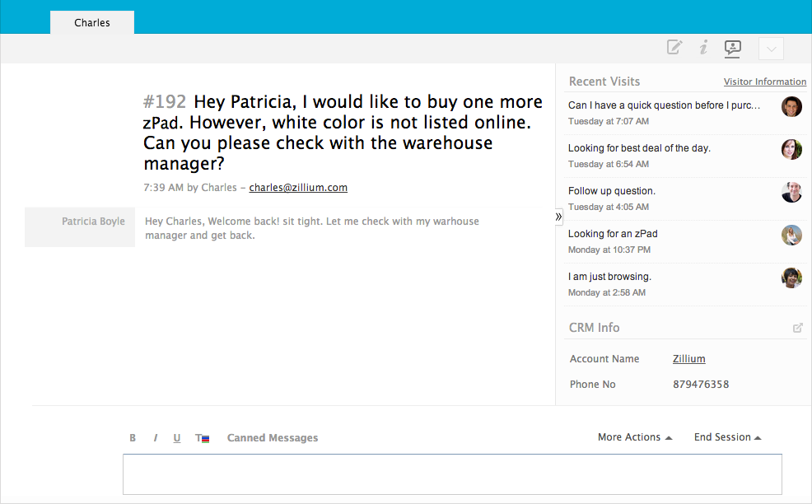This screenshot has width=812, height=504.
Task: Click the edit note pencil icon
Action: pos(674,48)
